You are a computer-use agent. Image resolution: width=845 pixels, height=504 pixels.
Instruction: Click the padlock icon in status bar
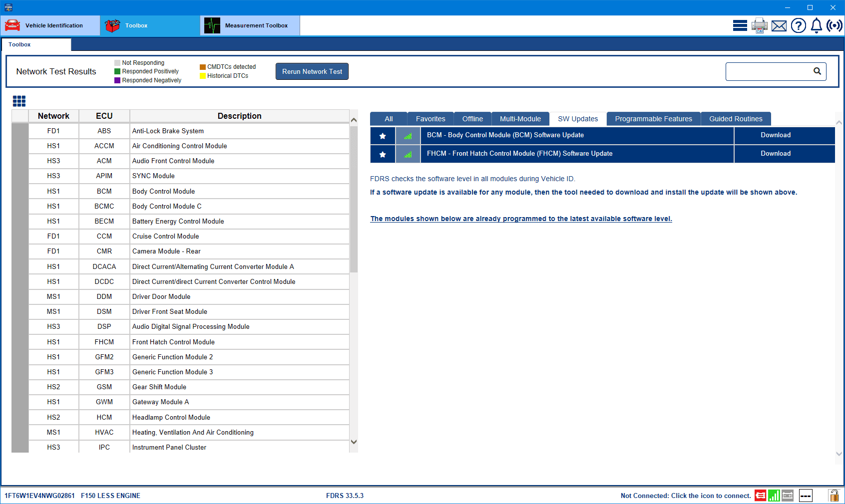click(x=834, y=496)
